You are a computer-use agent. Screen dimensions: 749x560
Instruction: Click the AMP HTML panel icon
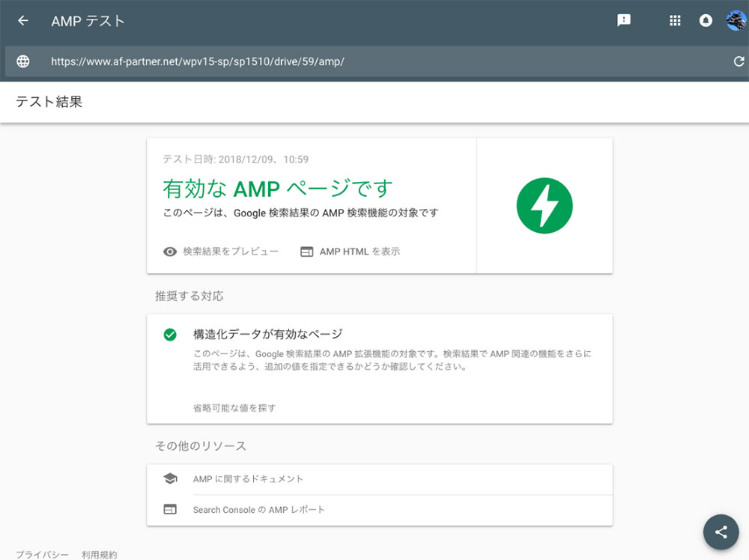(x=306, y=252)
